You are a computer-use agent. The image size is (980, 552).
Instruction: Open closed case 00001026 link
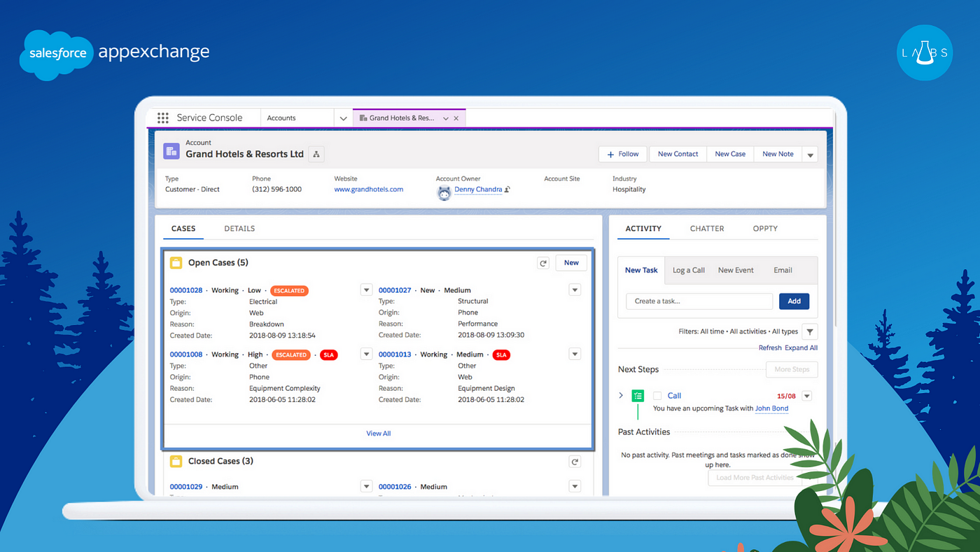(395, 487)
